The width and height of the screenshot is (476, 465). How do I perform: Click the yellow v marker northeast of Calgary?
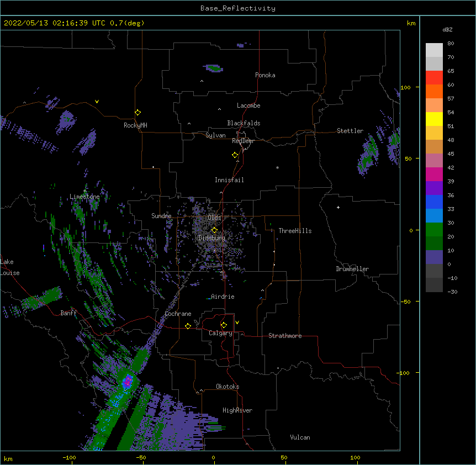[237, 323]
